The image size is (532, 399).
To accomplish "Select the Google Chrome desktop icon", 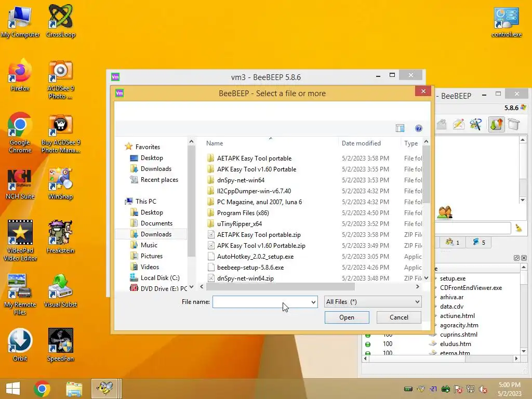I will [20, 133].
